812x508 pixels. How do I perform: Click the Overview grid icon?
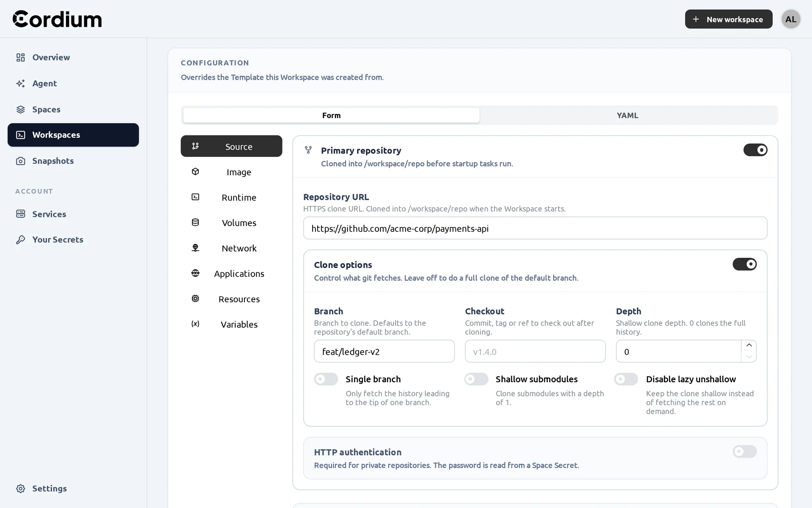tap(20, 57)
